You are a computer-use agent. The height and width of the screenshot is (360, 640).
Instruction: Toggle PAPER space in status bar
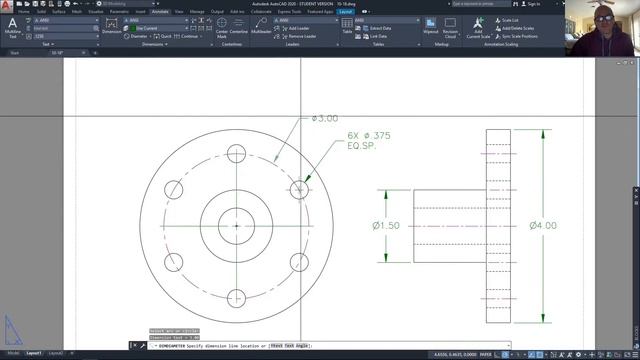pos(486,355)
